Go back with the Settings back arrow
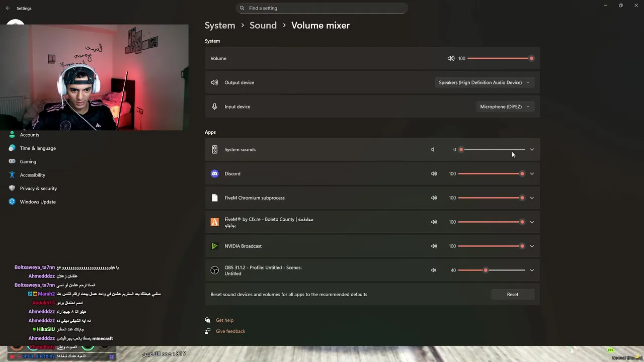 click(x=8, y=8)
